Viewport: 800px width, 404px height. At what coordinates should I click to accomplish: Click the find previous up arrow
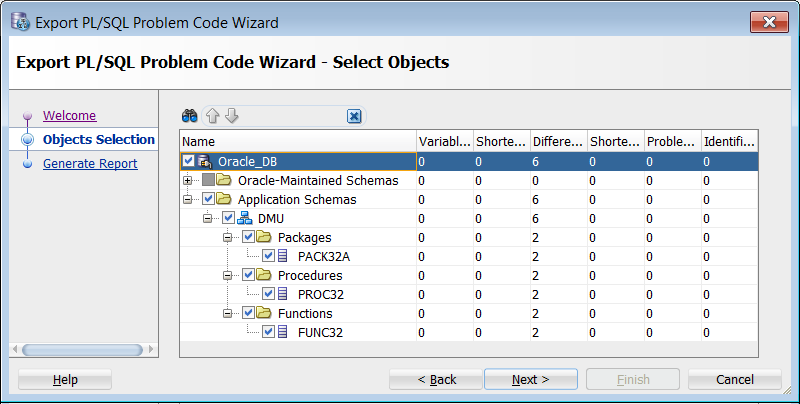point(212,116)
